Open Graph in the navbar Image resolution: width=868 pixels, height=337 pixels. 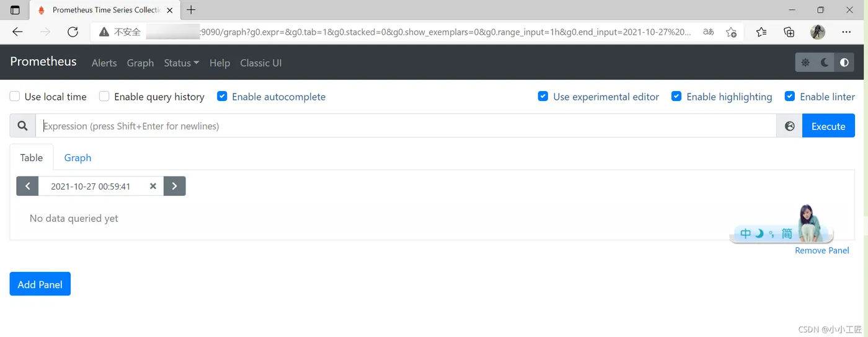[140, 63]
